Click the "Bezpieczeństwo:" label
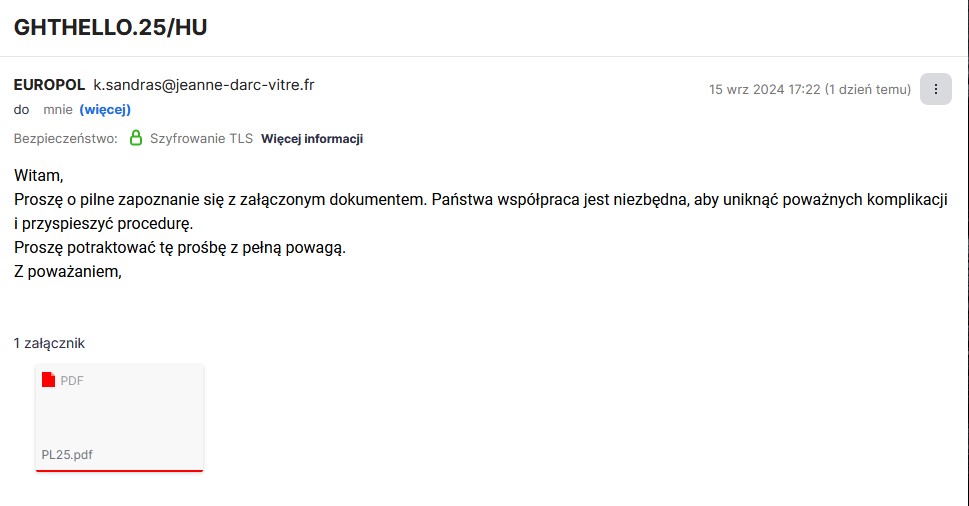The image size is (969, 506). 66,139
